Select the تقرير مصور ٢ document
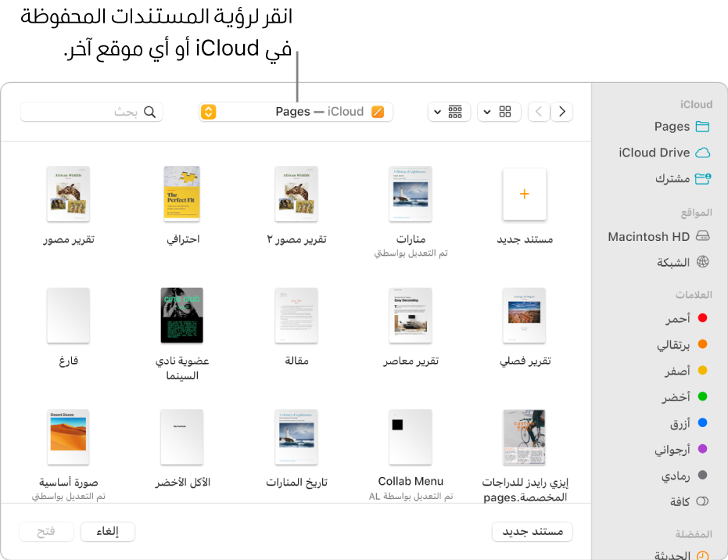 296,194
